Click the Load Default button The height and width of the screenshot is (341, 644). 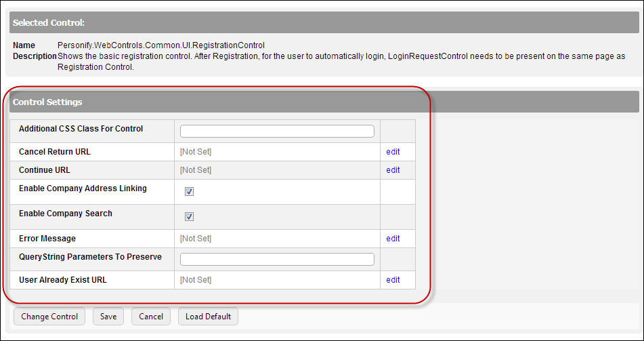coord(208,317)
